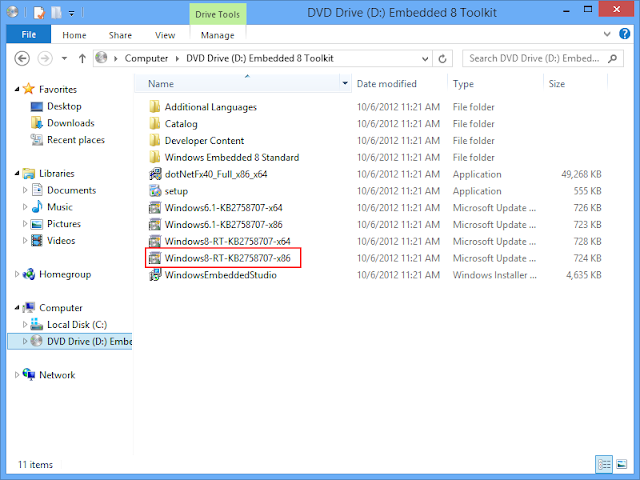Select the setup application icon
Screen dimensions: 640x480
pos(155,191)
